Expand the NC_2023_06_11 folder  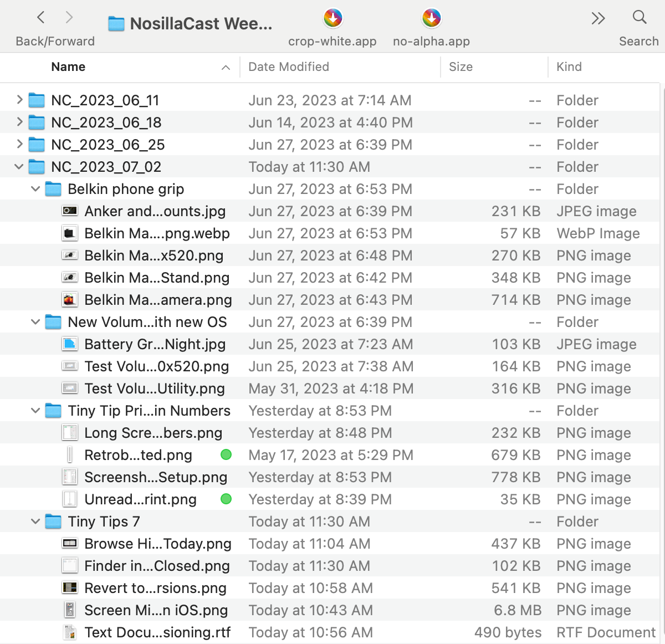[19, 100]
